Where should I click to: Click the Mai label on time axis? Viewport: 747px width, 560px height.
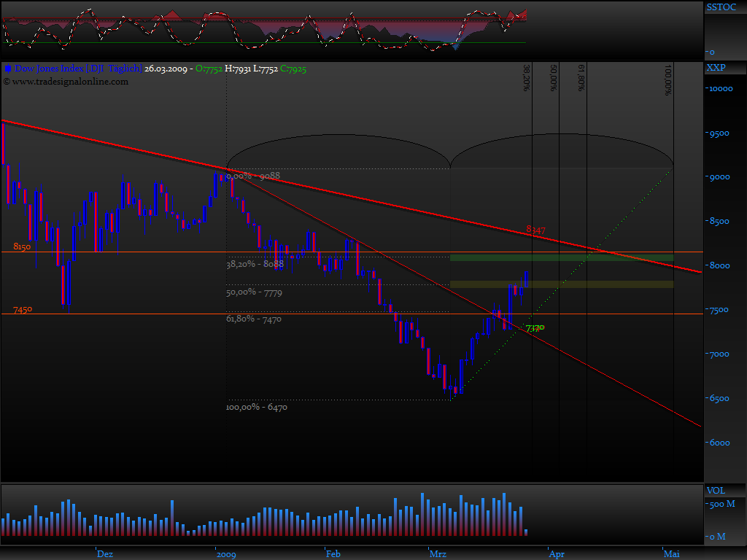pyautogui.click(x=672, y=554)
